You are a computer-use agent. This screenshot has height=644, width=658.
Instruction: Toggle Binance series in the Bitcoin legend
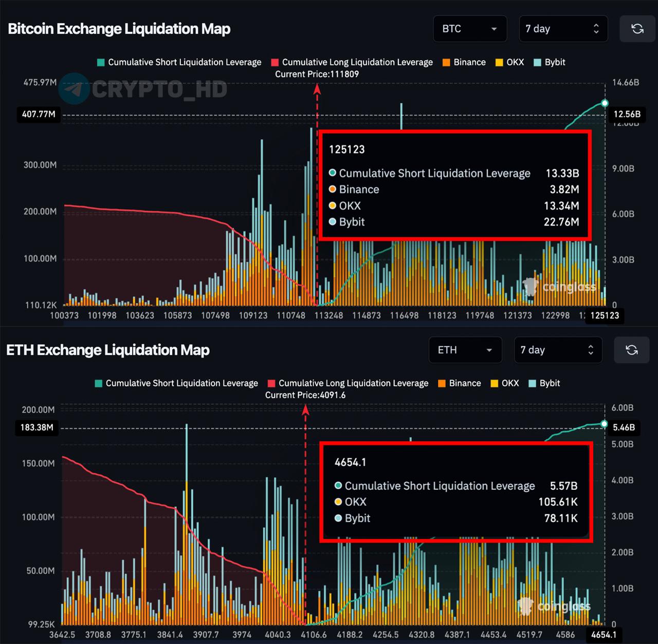click(x=464, y=62)
